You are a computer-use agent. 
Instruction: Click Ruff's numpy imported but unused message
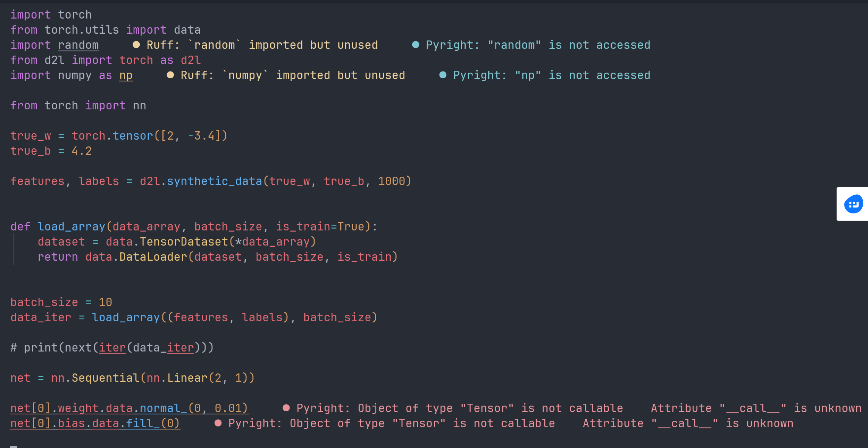(x=293, y=75)
